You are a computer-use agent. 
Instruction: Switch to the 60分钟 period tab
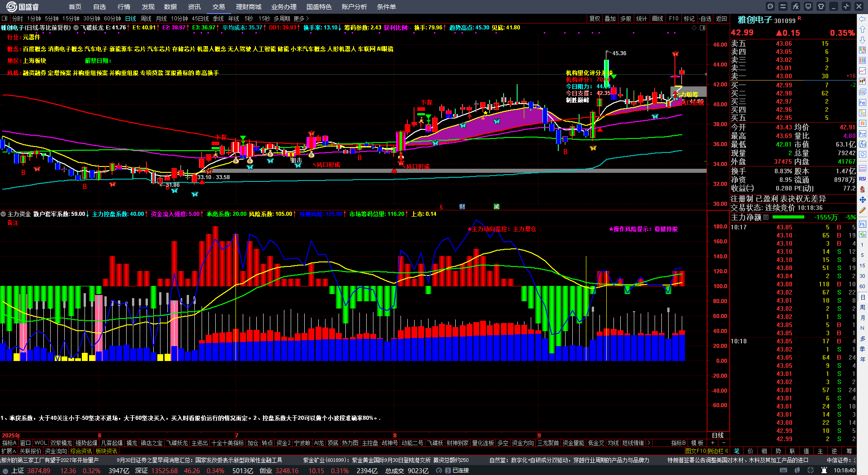coord(113,19)
